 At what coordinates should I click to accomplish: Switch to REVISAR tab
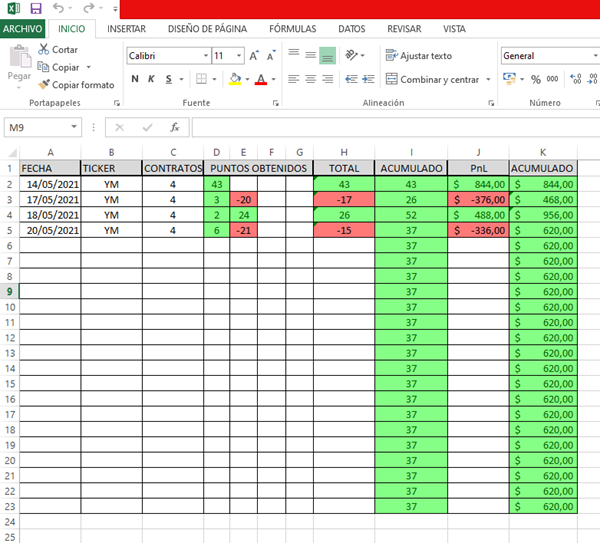coord(404,29)
